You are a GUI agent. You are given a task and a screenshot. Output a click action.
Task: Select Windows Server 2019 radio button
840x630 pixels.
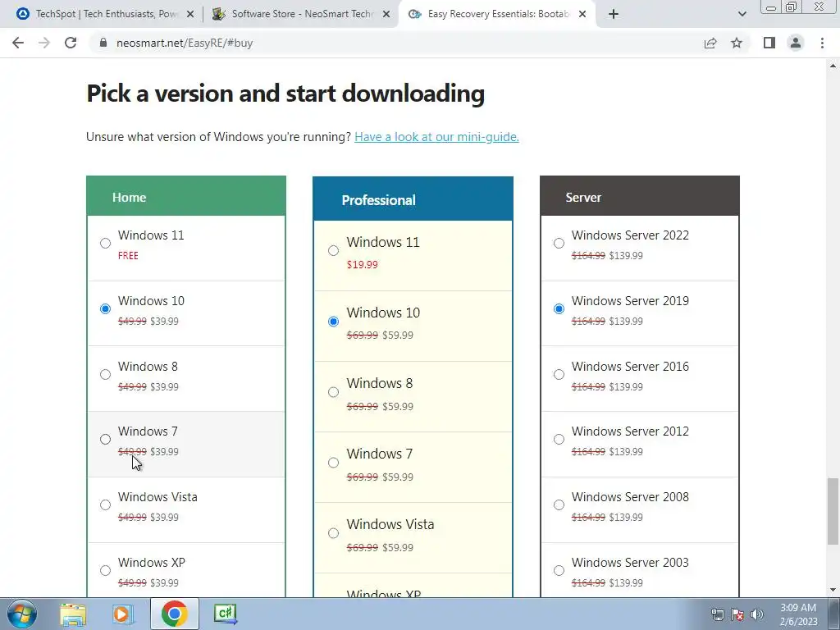click(559, 308)
